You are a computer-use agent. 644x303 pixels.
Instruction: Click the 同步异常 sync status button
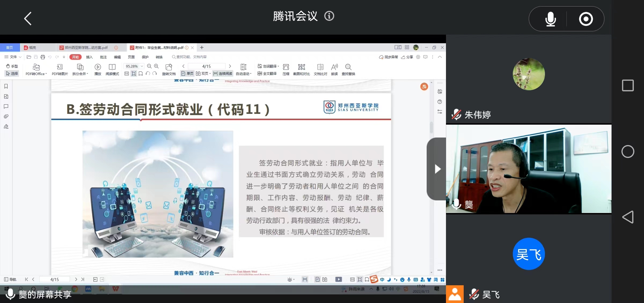click(x=388, y=57)
